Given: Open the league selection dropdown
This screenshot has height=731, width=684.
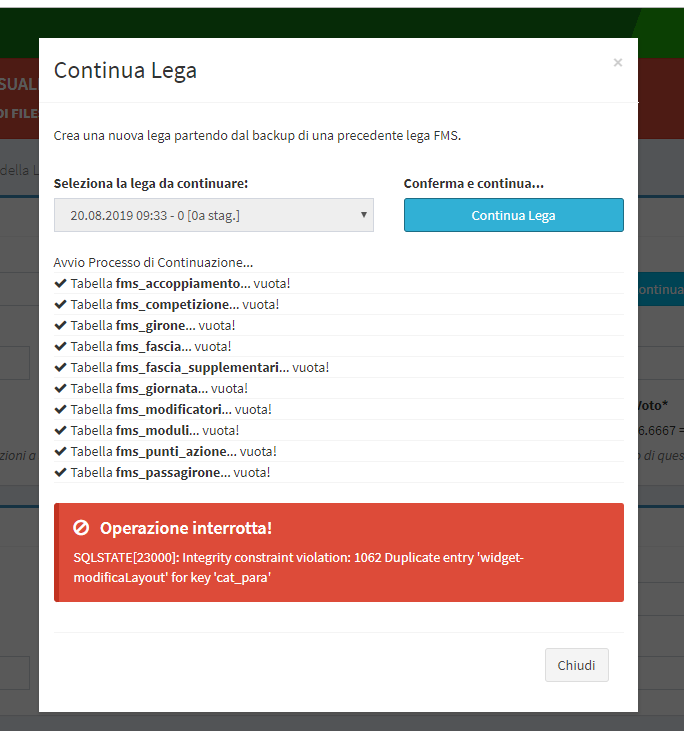Looking at the screenshot, I should pyautogui.click(x=214, y=215).
